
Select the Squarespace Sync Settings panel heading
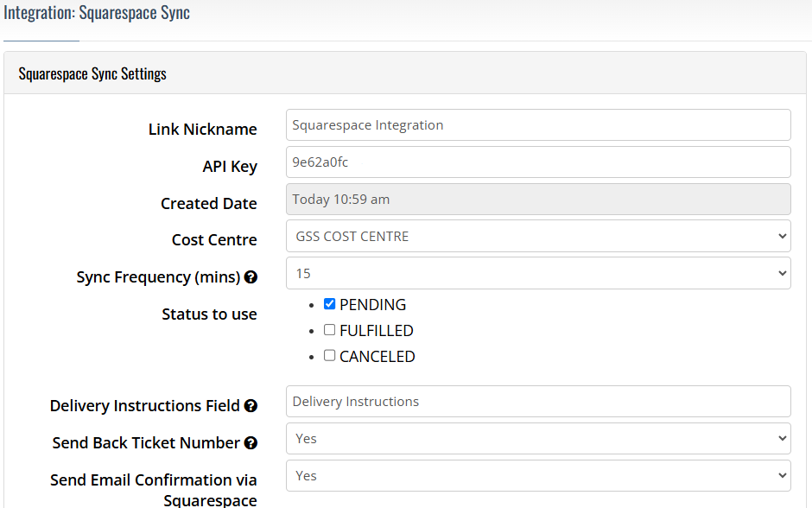[x=92, y=73]
